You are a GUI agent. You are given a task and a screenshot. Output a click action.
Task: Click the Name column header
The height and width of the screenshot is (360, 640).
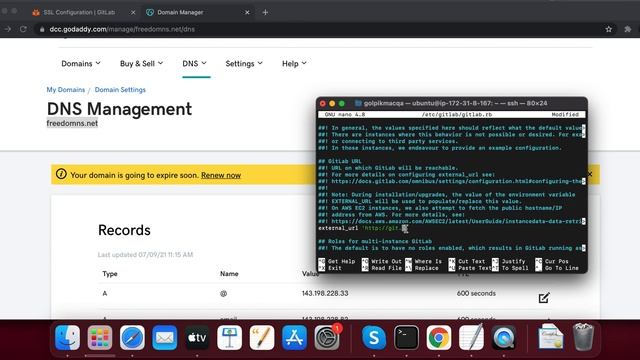229,274
